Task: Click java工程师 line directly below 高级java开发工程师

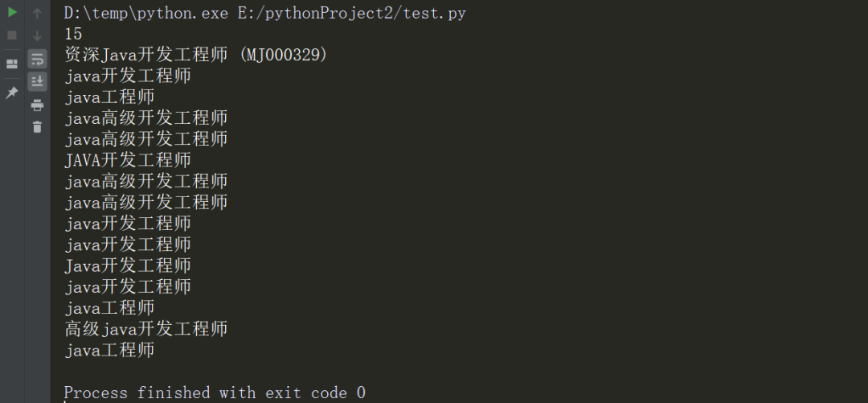Action: pos(109,350)
